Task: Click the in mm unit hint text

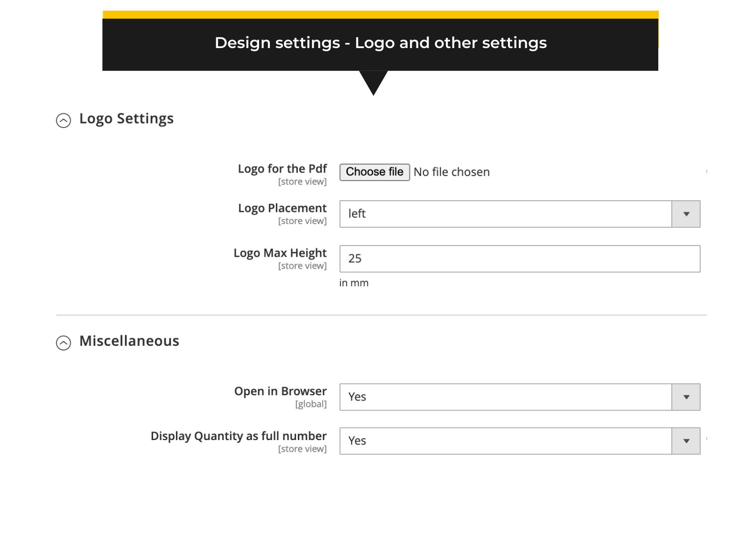Action: [354, 282]
